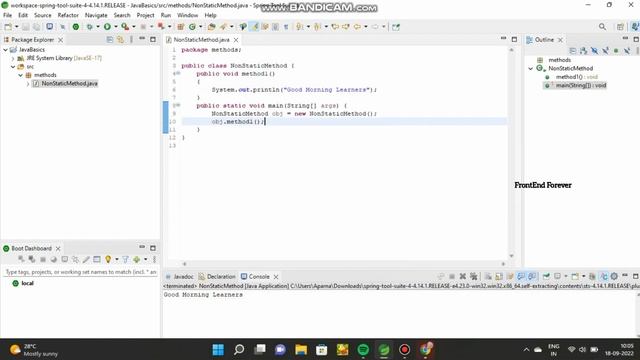Toggle Hide Non-Public Members in Outline
Image resolution: width=640 pixels, height=360 pixels.
(616, 51)
